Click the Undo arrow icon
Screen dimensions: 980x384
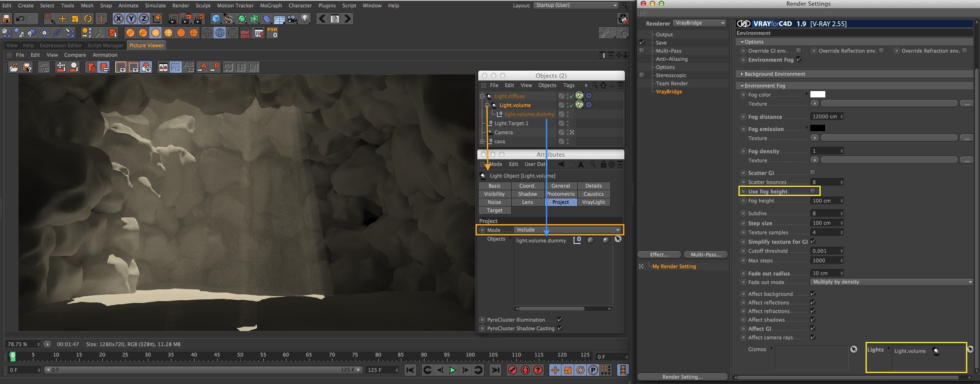click(20, 19)
